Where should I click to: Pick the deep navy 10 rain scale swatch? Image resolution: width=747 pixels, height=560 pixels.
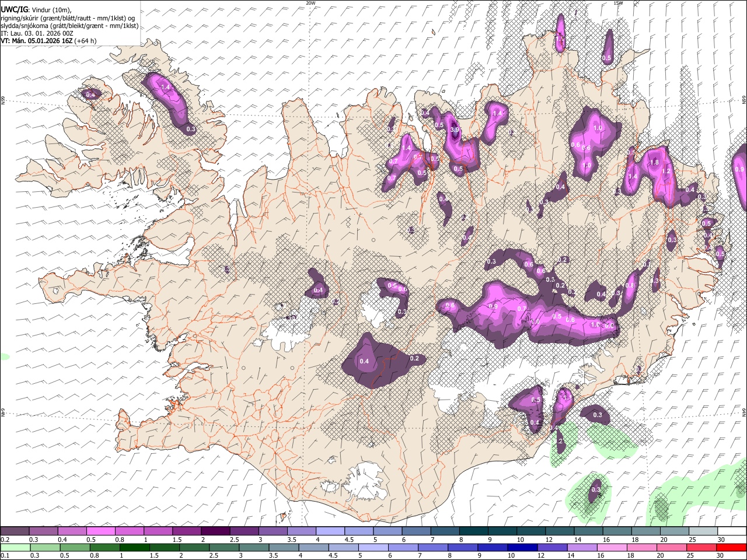pyautogui.click(x=522, y=548)
